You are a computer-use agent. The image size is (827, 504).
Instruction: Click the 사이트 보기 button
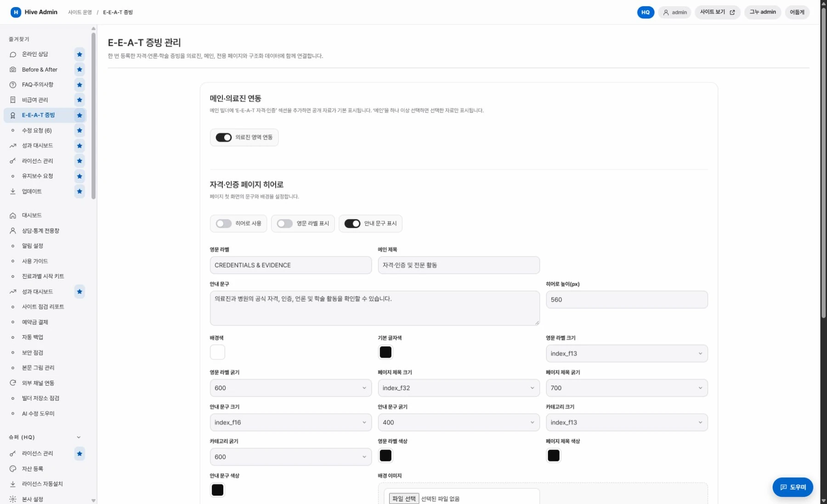tap(717, 12)
